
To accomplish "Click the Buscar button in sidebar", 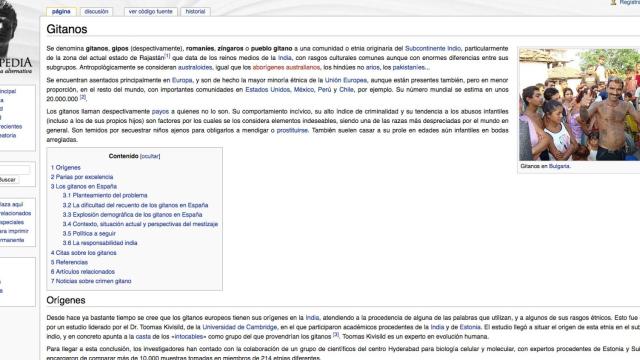I will (x=8, y=180).
